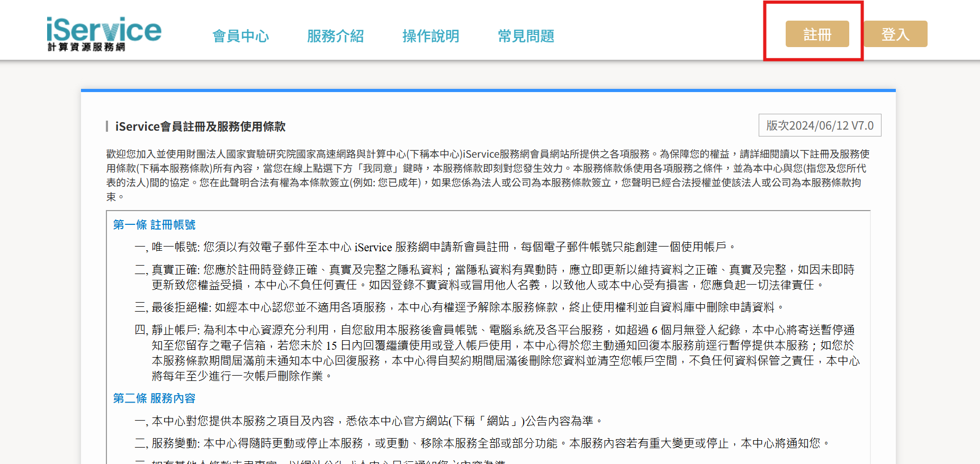Click the heading iService會員註冊及服務使用條款
This screenshot has height=464, width=980.
point(201,126)
